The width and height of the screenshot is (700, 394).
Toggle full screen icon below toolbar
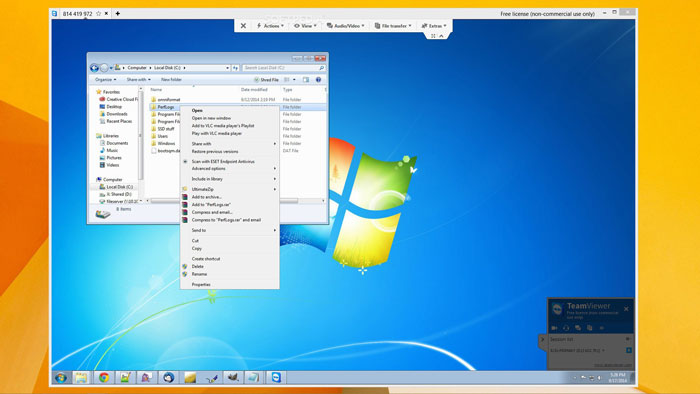click(433, 36)
